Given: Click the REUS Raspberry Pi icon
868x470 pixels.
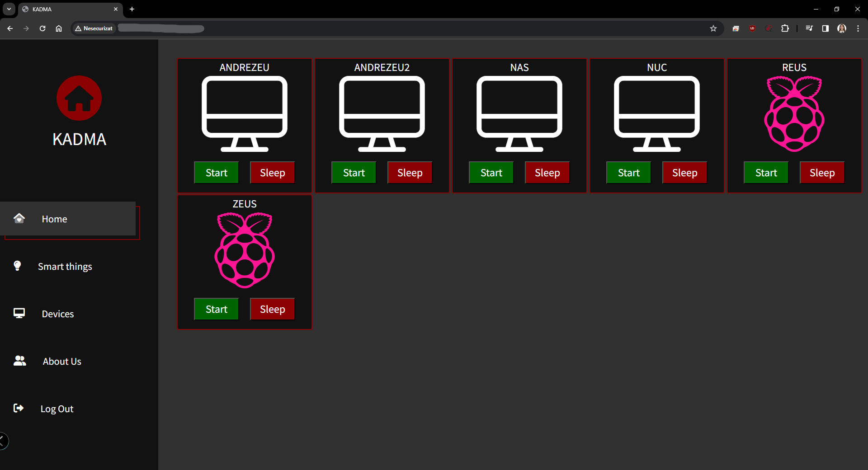Looking at the screenshot, I should 794,113.
